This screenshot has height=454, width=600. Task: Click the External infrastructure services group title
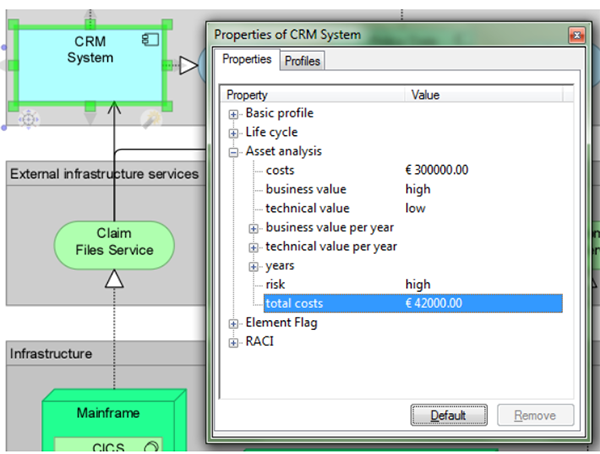pos(104,174)
